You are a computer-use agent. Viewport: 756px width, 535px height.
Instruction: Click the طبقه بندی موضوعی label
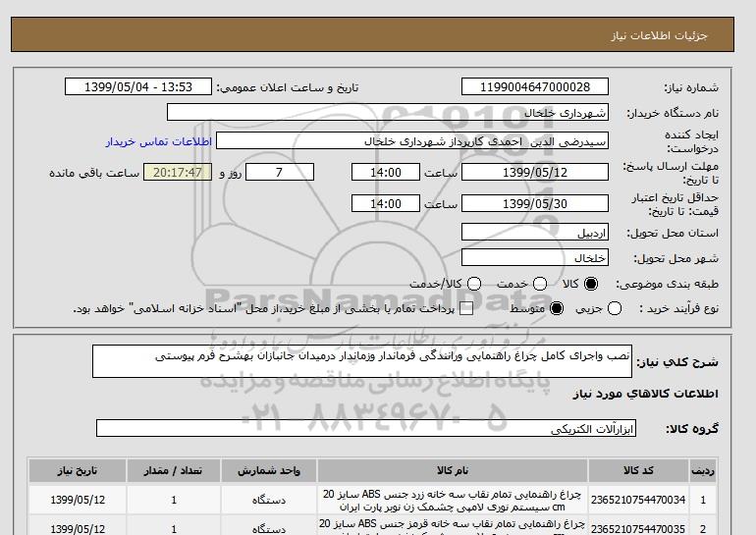668,285
